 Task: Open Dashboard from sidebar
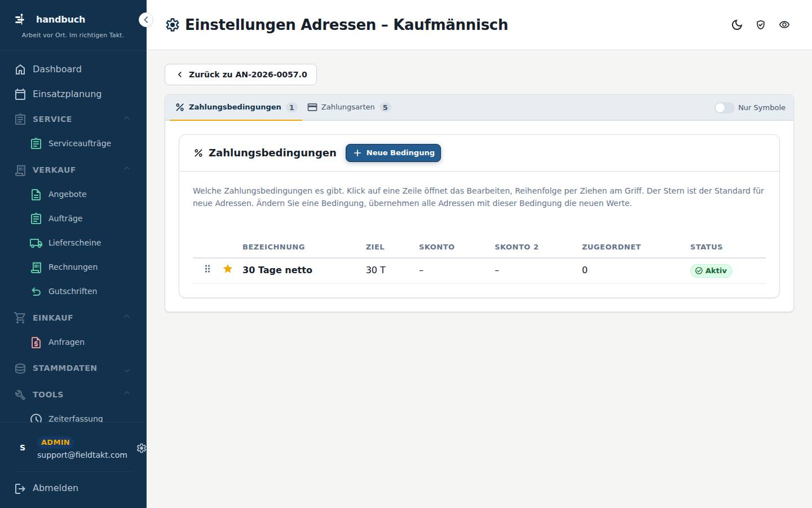click(x=73, y=69)
